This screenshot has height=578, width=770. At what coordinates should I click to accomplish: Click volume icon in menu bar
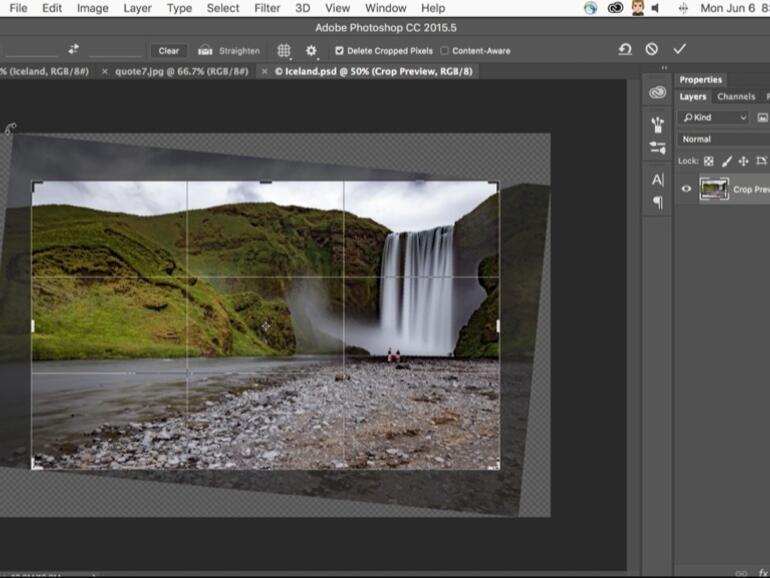(x=655, y=8)
